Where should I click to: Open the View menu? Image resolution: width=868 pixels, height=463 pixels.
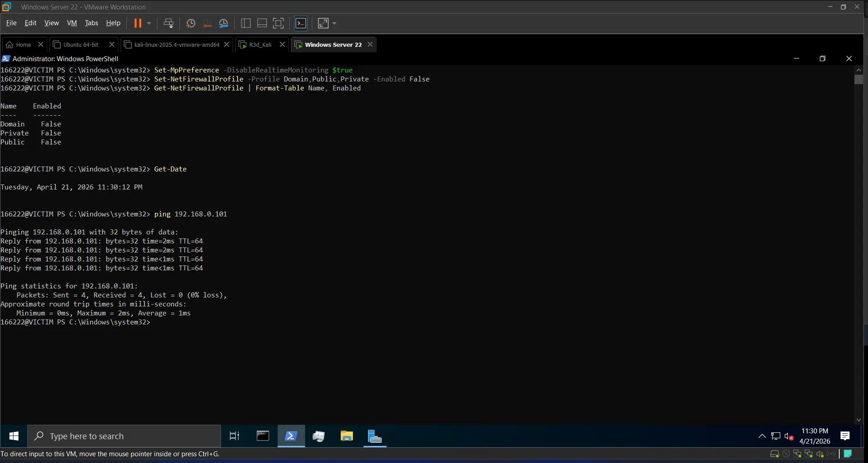click(x=51, y=23)
